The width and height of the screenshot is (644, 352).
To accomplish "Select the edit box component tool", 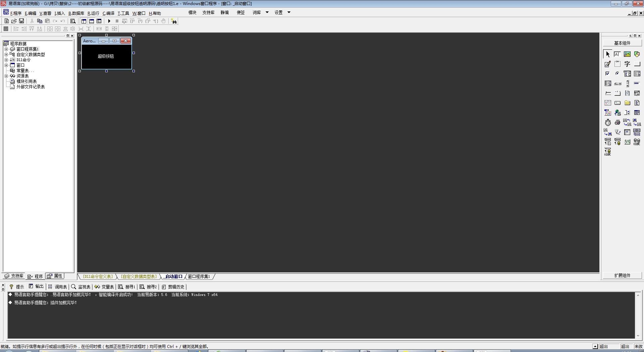I will [617, 54].
